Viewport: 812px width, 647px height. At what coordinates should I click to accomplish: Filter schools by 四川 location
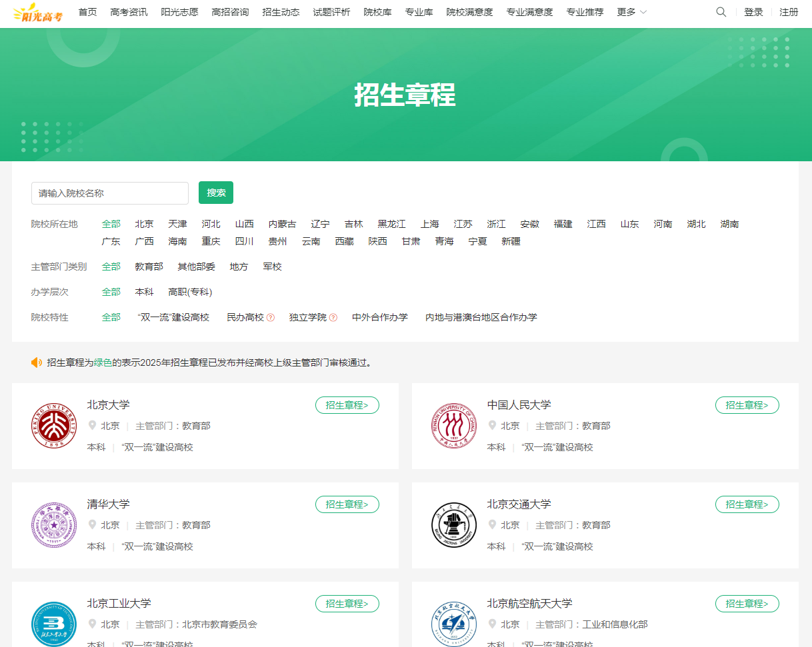coord(245,241)
